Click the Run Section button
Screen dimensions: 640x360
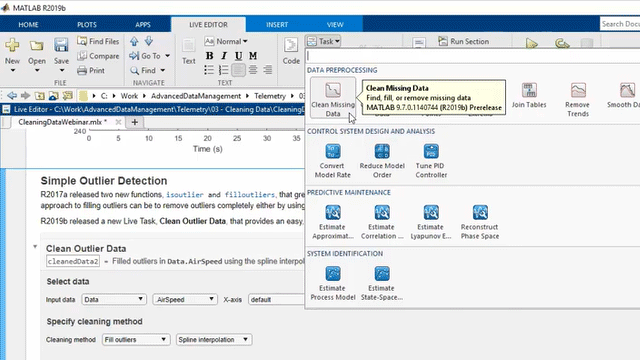463,41
